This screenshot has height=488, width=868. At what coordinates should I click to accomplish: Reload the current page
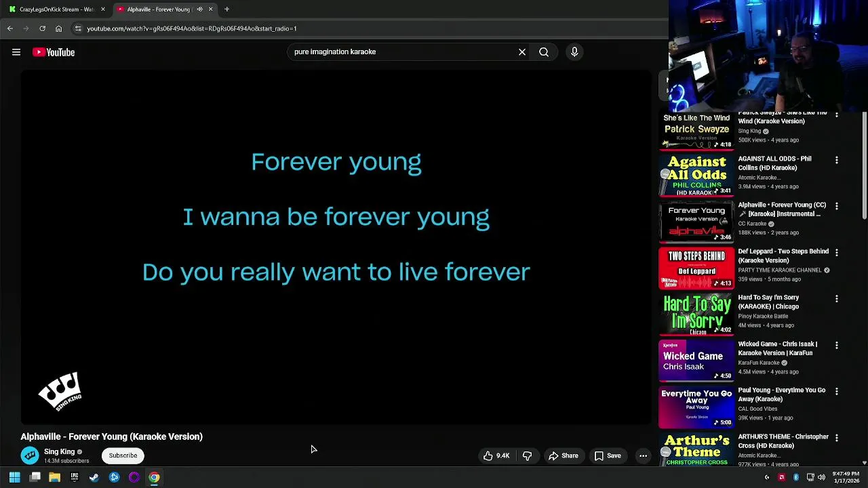pos(42,28)
